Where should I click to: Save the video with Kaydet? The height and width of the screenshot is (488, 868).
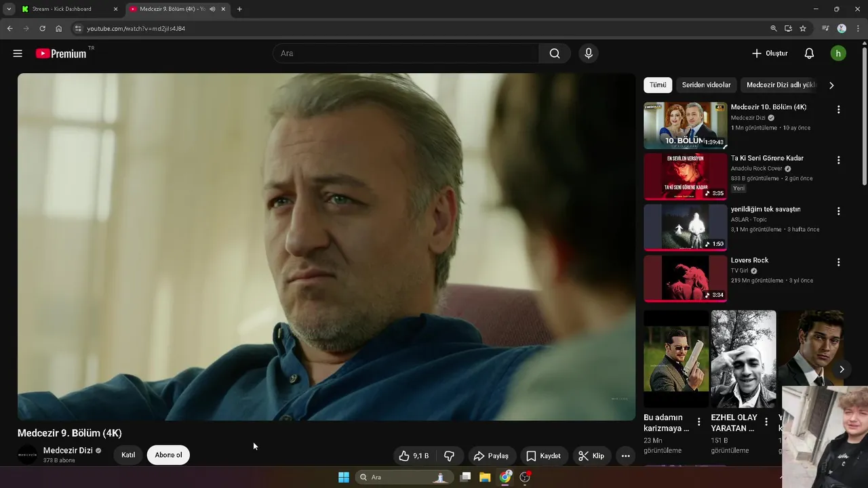coord(544,455)
